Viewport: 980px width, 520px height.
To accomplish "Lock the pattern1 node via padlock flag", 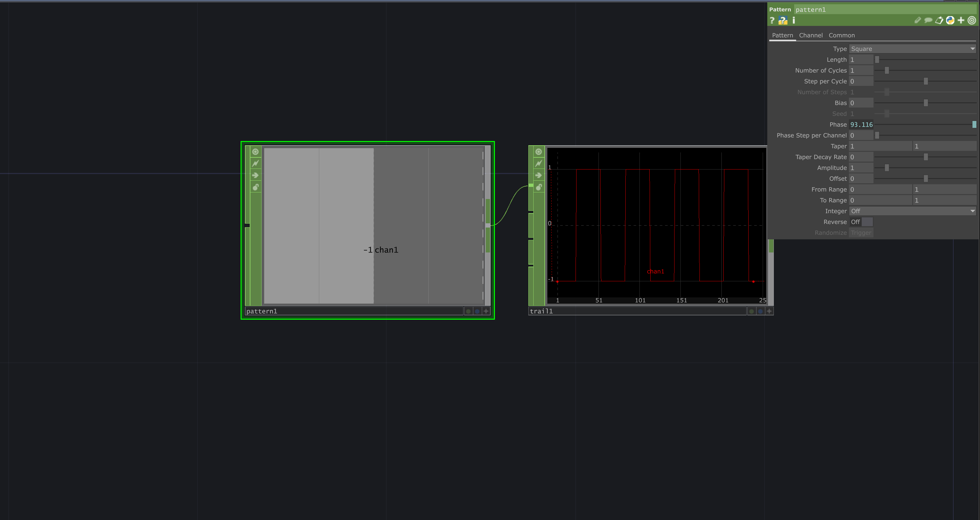I will 255,187.
